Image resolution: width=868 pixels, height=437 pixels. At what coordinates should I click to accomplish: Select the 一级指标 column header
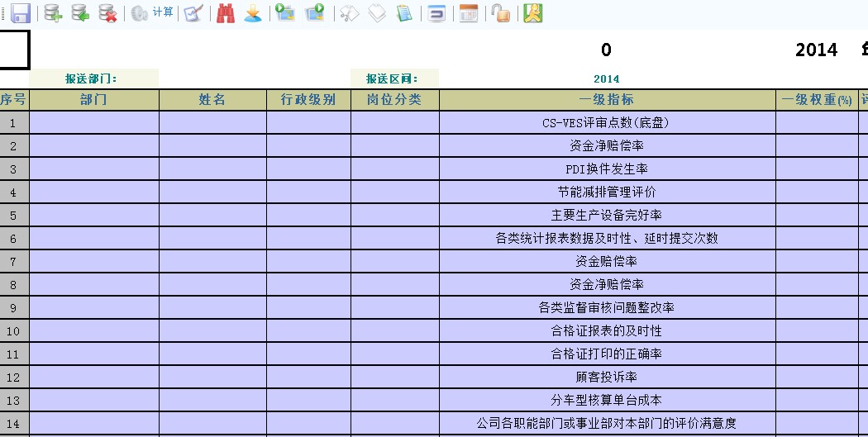point(607,100)
